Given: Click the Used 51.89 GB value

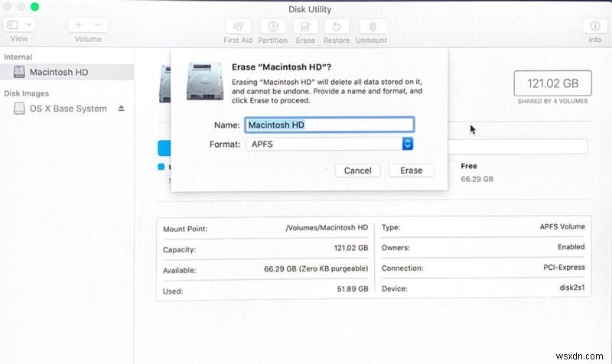Looking at the screenshot, I should point(353,289).
